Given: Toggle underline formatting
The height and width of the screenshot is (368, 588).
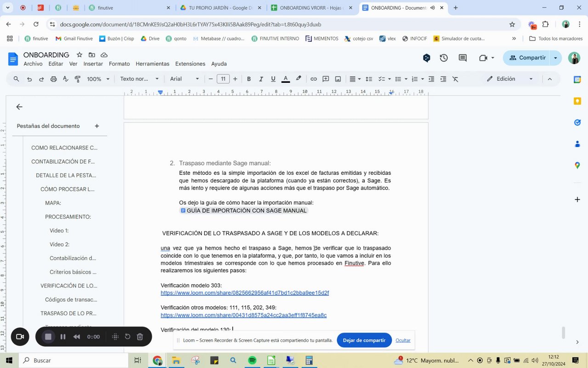Looking at the screenshot, I should (273, 79).
